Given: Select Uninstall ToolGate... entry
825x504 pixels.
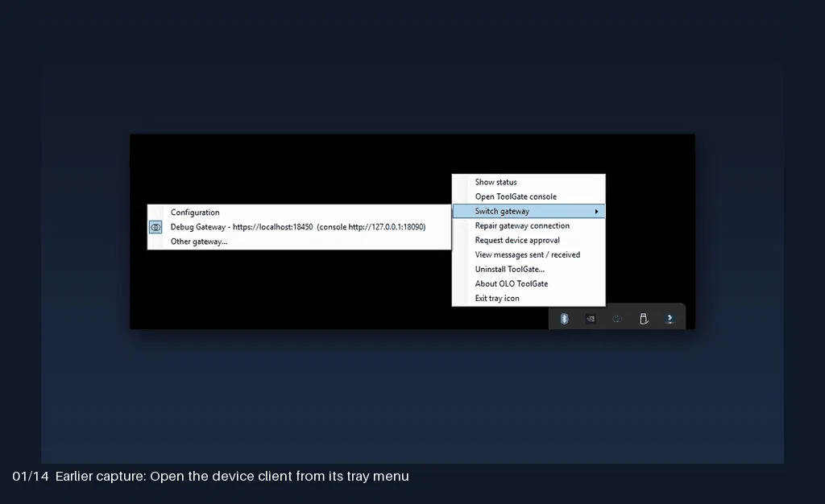Looking at the screenshot, I should click(x=529, y=269).
